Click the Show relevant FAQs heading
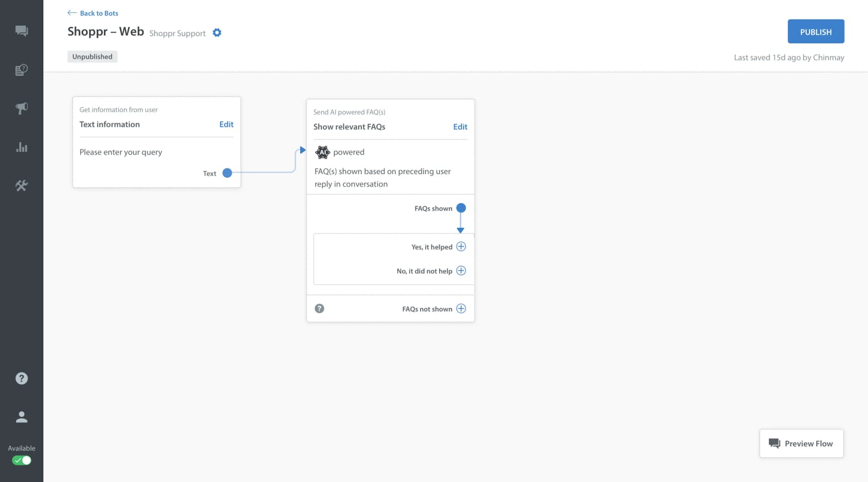 point(349,127)
